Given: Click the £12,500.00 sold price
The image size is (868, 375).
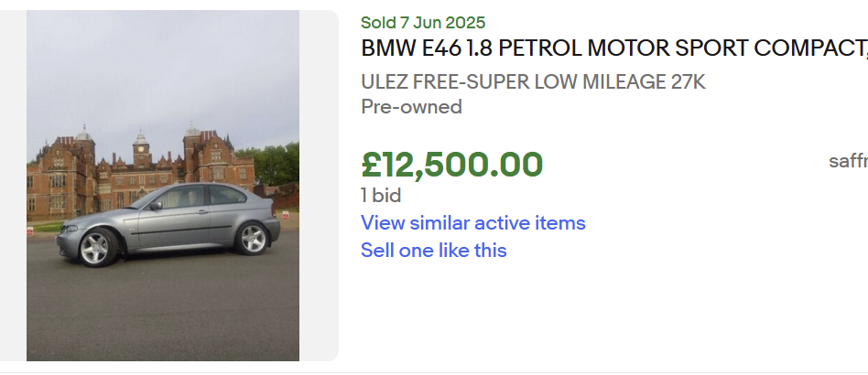Looking at the screenshot, I should (x=452, y=165).
